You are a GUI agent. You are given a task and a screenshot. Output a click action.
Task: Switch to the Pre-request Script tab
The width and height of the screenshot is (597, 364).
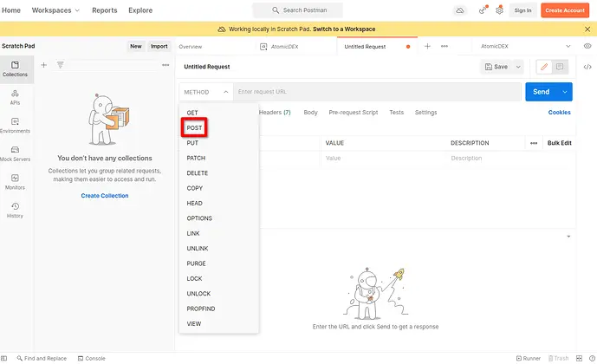coord(354,113)
